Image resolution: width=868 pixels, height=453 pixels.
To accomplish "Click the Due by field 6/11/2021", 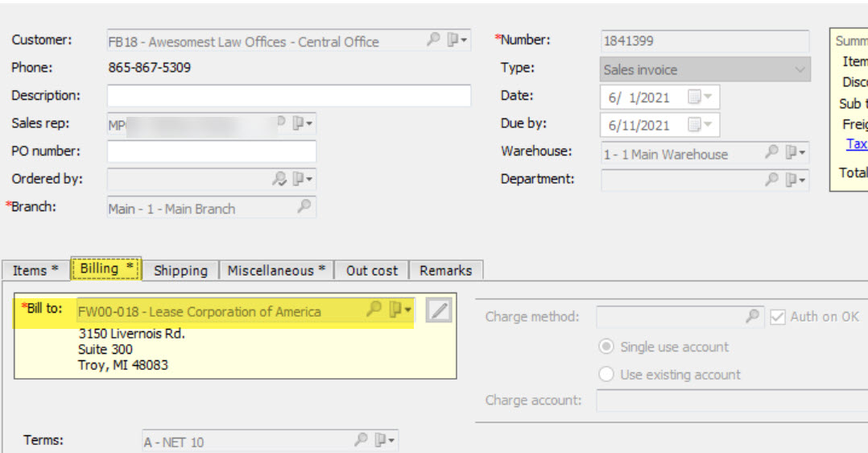I will tap(660, 125).
